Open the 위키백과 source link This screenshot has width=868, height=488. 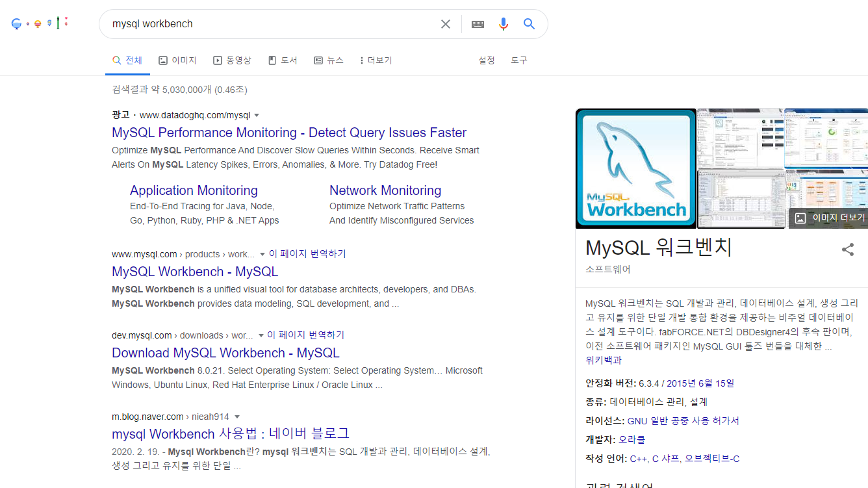(604, 360)
